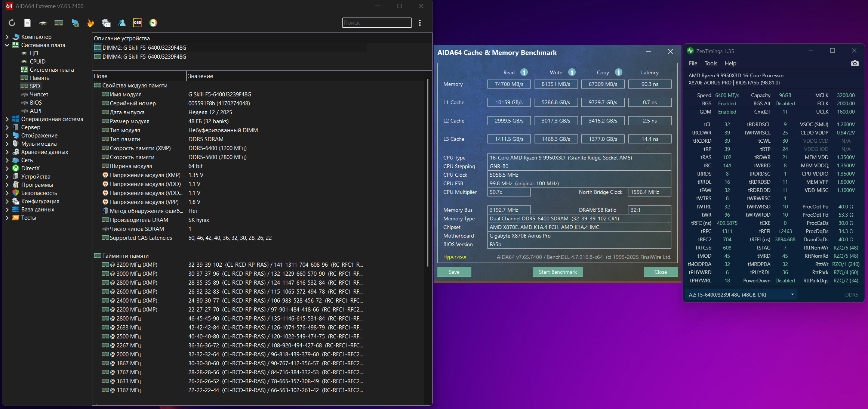The image size is (868, 409).
Task: Select the DIMM2: G Skill F5-6400J3239F48G device
Action: pyautogui.click(x=140, y=48)
